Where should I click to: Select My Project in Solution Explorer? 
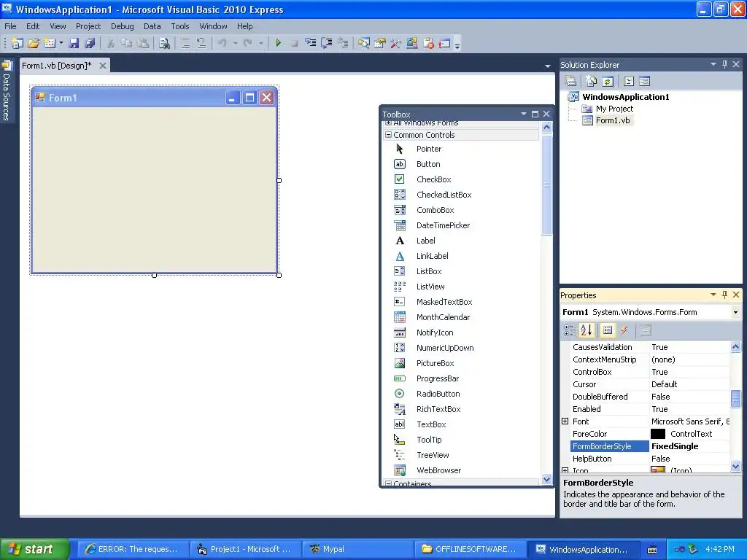click(x=614, y=109)
